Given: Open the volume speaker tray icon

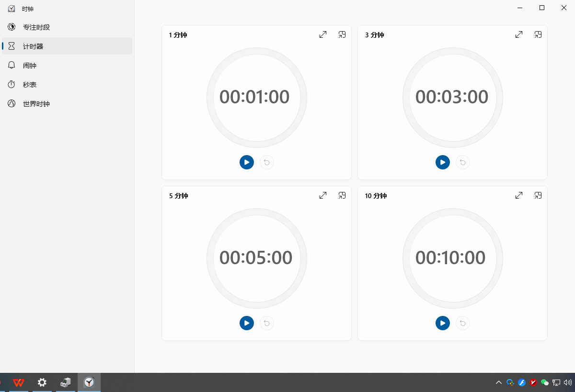Looking at the screenshot, I should (568, 382).
